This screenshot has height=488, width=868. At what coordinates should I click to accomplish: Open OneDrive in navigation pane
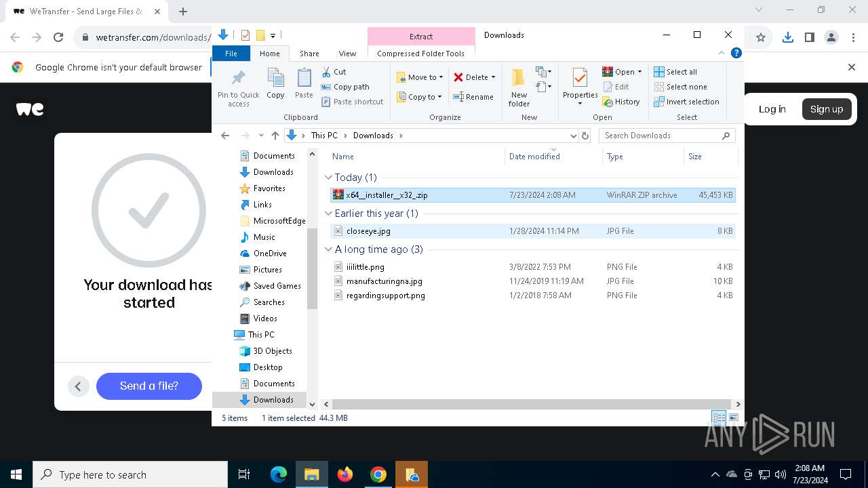click(263, 253)
